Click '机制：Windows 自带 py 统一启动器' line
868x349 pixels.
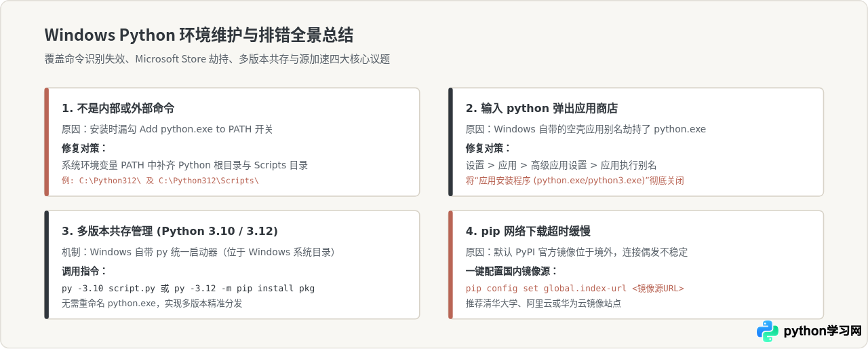pos(199,252)
